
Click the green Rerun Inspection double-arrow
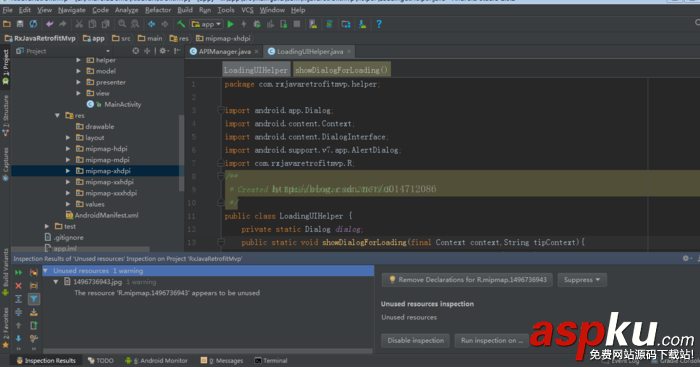click(18, 272)
